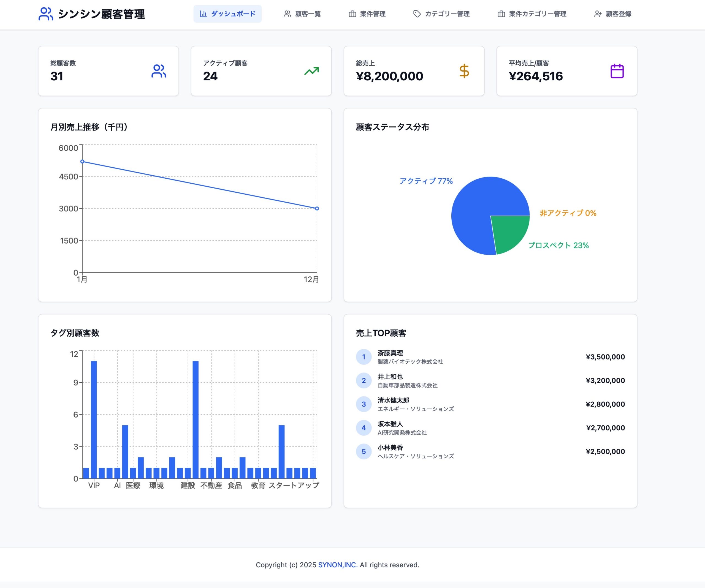Viewport: 705px width, 588px height.
Task: Click the green trending arrow icon
Action: click(311, 71)
